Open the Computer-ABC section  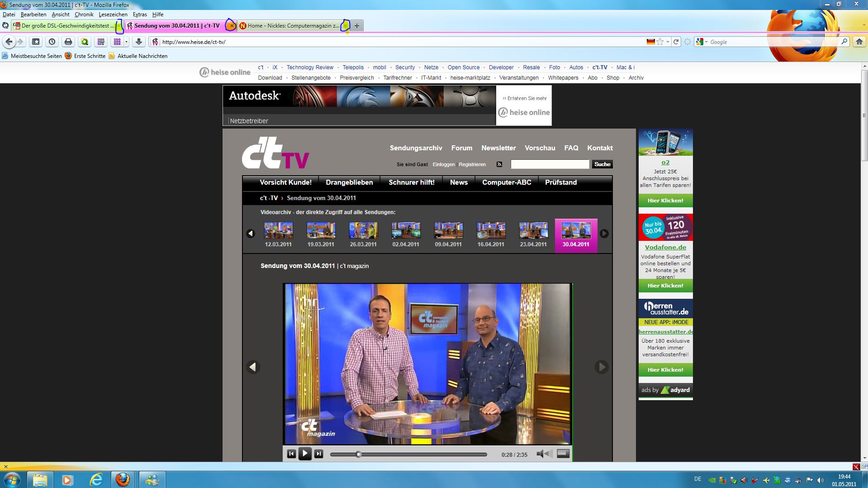pyautogui.click(x=507, y=182)
